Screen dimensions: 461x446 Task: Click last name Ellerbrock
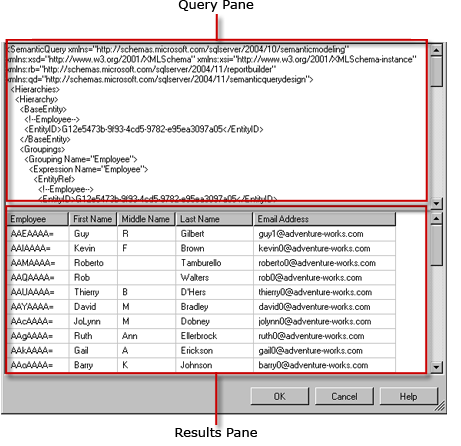pyautogui.click(x=199, y=336)
